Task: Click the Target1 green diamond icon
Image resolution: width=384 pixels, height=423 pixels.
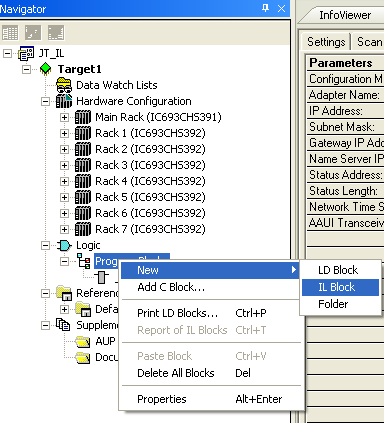Action: coord(46,69)
